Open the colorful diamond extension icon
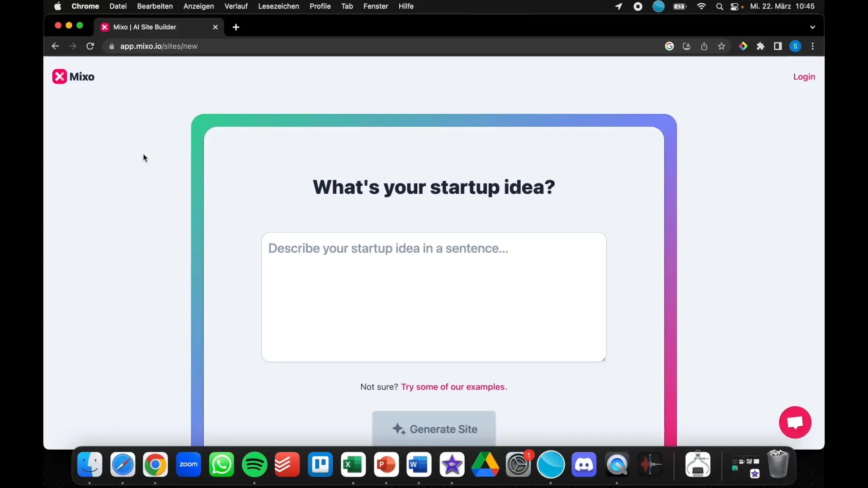Screen dimensions: 868x488 point(743,46)
